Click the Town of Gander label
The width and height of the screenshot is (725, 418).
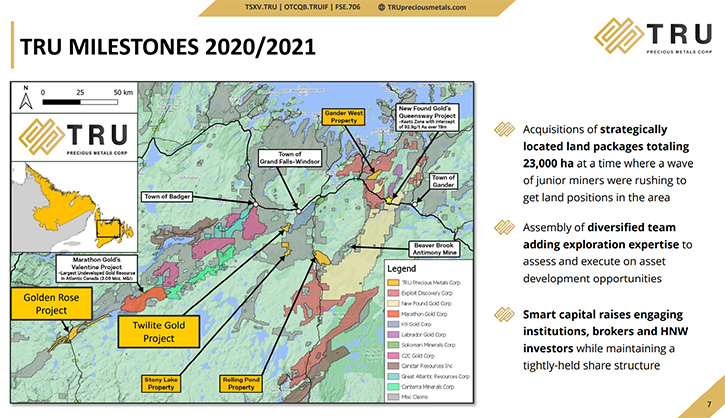[x=443, y=181]
